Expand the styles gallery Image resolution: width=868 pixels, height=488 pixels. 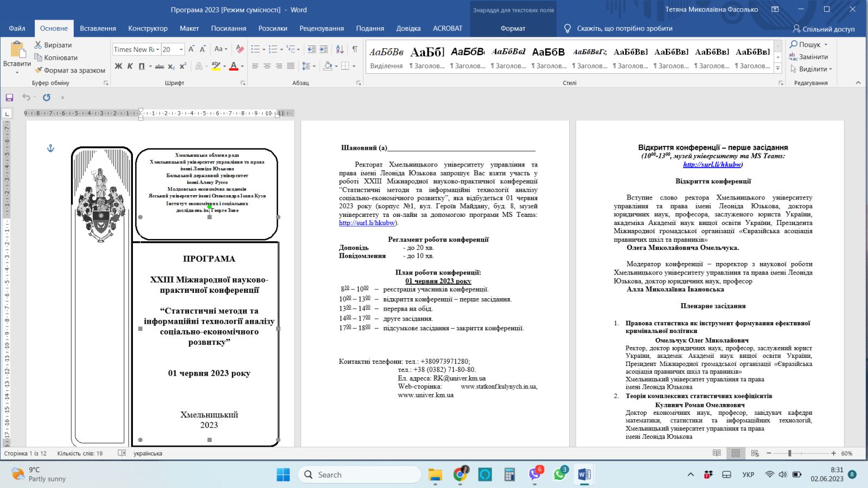point(778,68)
